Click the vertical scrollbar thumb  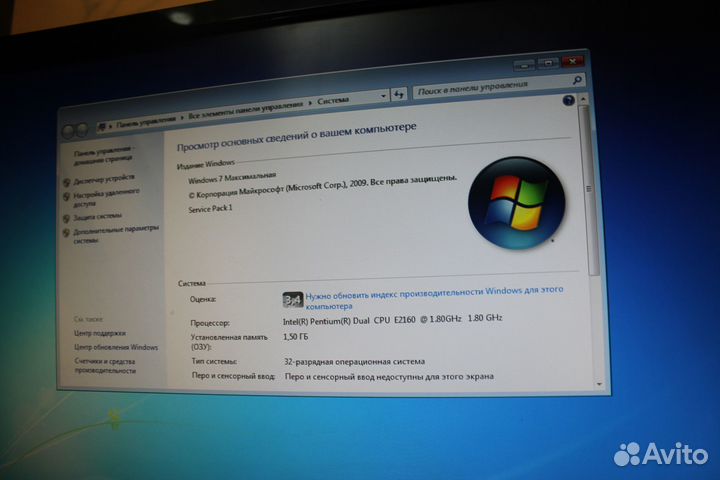coord(589,189)
